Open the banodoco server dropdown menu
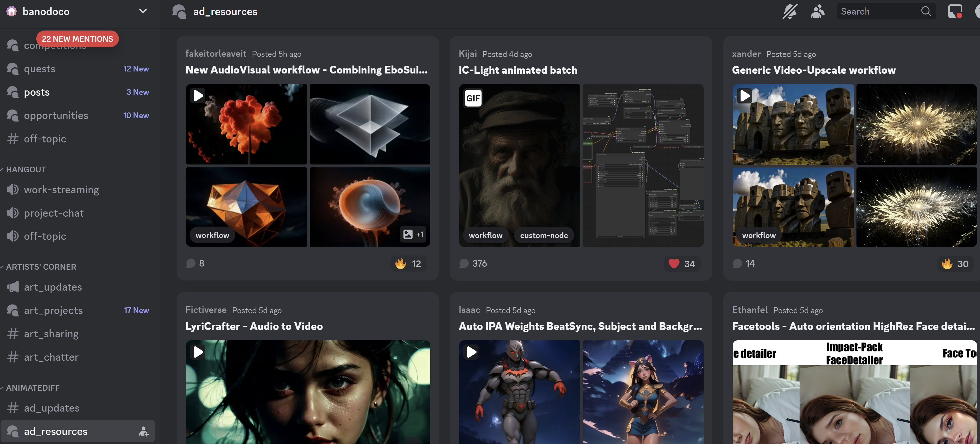 click(x=143, y=11)
